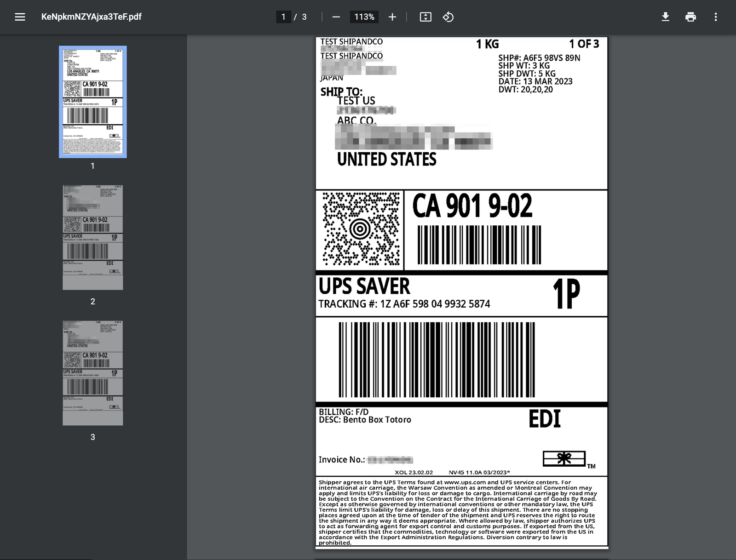Zoom out using the minus icon
This screenshot has width=736, height=560.
337,17
